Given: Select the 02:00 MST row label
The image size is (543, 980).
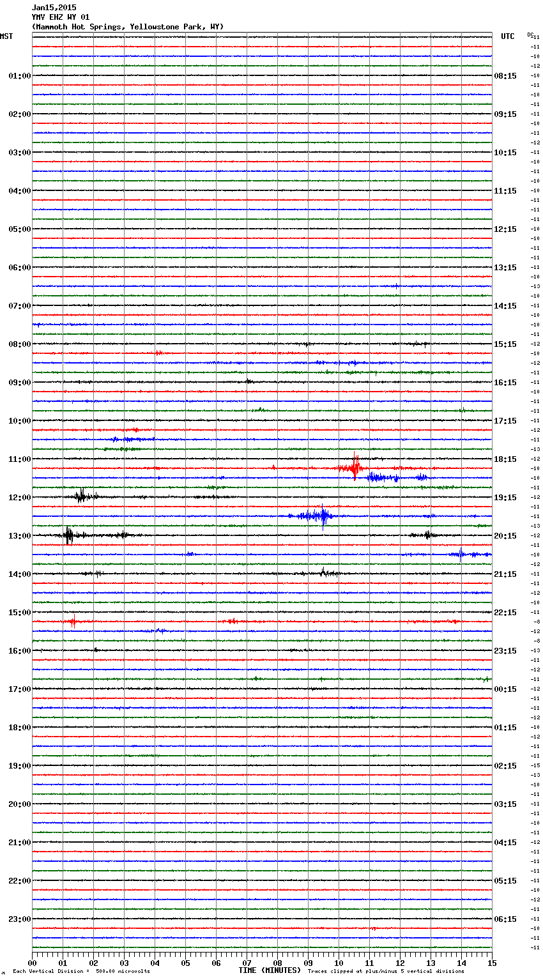Looking at the screenshot, I should tap(20, 114).
